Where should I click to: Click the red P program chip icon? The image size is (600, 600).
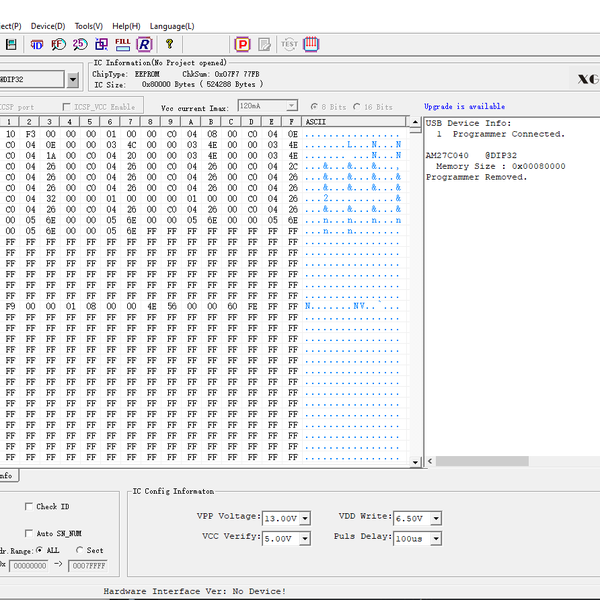(242, 44)
